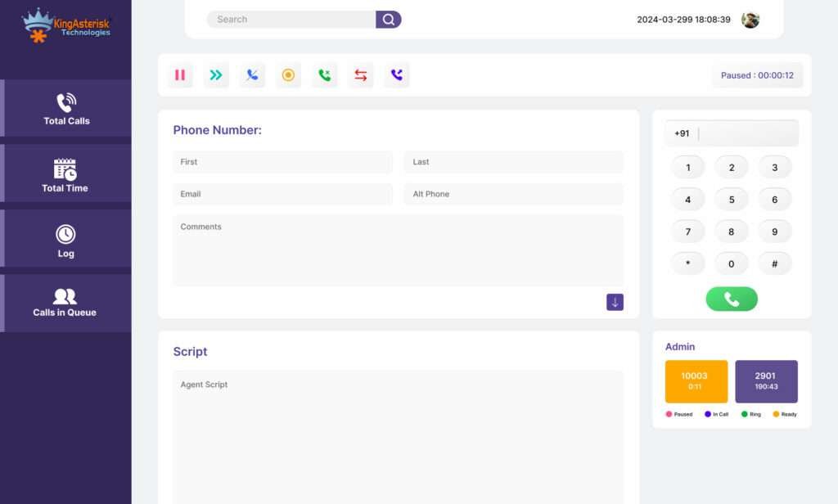The image size is (838, 504).
Task: Select the green phone-x end call icon
Action: point(324,74)
